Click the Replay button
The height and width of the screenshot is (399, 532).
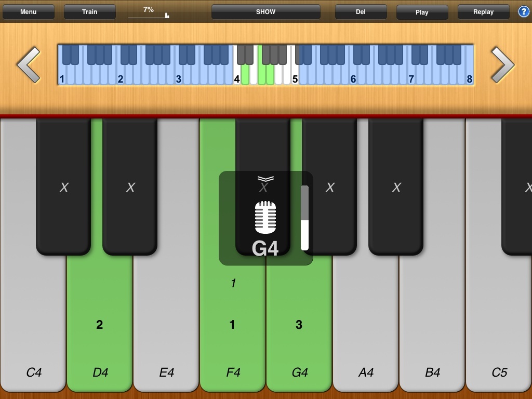coord(484,12)
